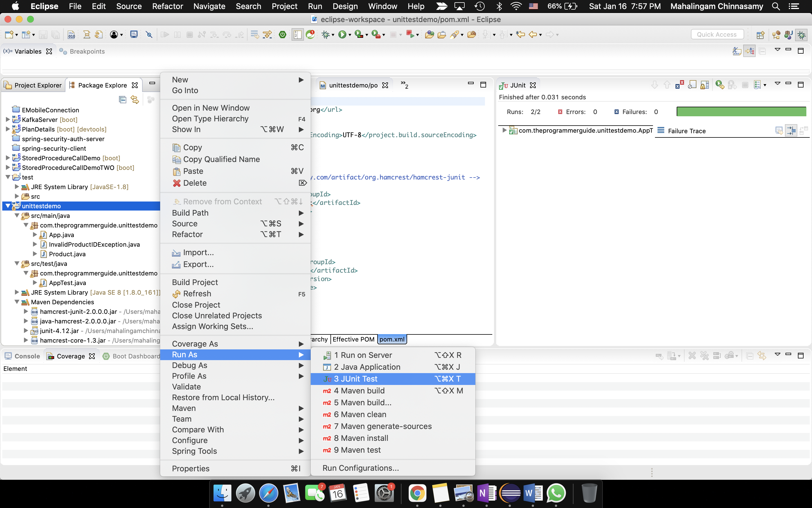812x508 pixels.
Task: Select AppTest.java in Package Explorer
Action: click(67, 283)
